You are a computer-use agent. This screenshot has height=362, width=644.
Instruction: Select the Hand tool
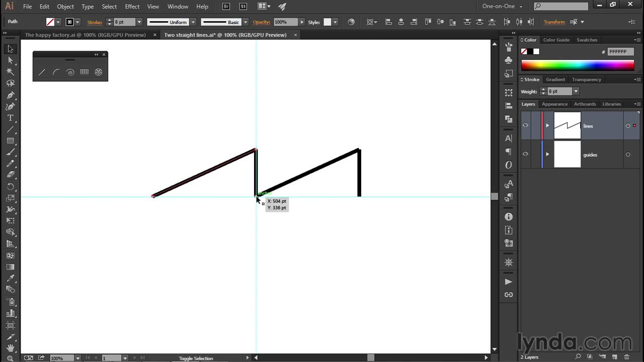pyautogui.click(x=10, y=348)
